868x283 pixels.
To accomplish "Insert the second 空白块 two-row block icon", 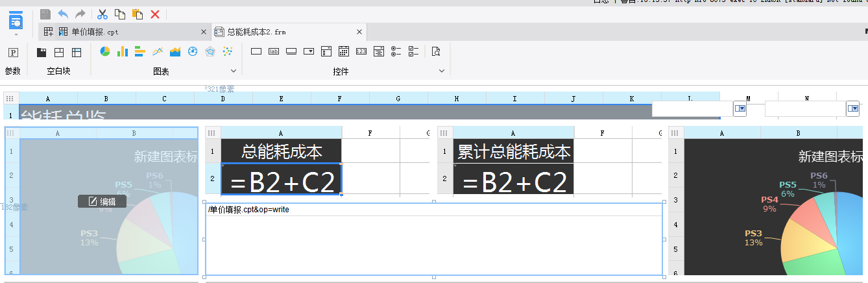I will tap(59, 52).
